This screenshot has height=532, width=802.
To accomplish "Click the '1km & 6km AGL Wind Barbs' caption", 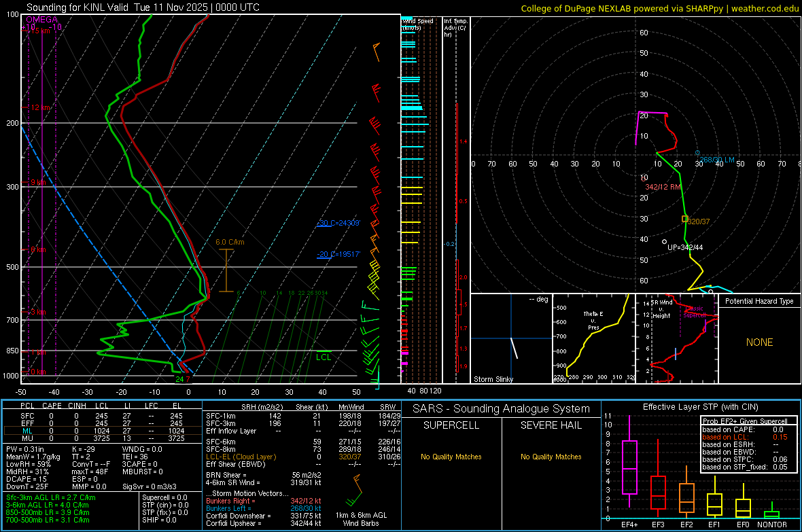I will pyautogui.click(x=361, y=519).
